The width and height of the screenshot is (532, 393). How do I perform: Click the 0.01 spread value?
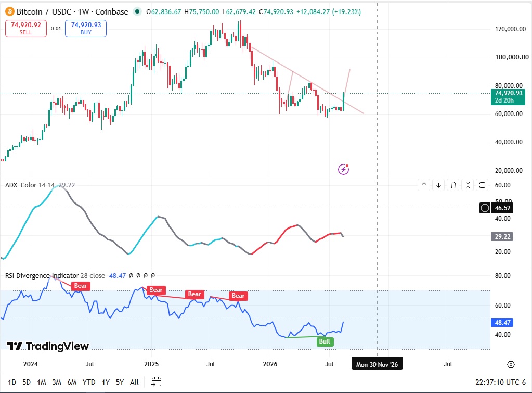click(x=56, y=29)
